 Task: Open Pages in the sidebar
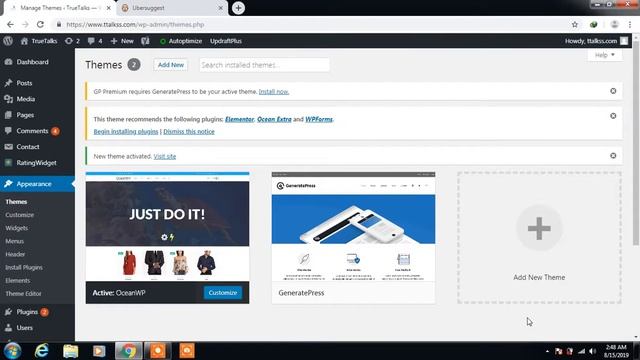[25, 115]
